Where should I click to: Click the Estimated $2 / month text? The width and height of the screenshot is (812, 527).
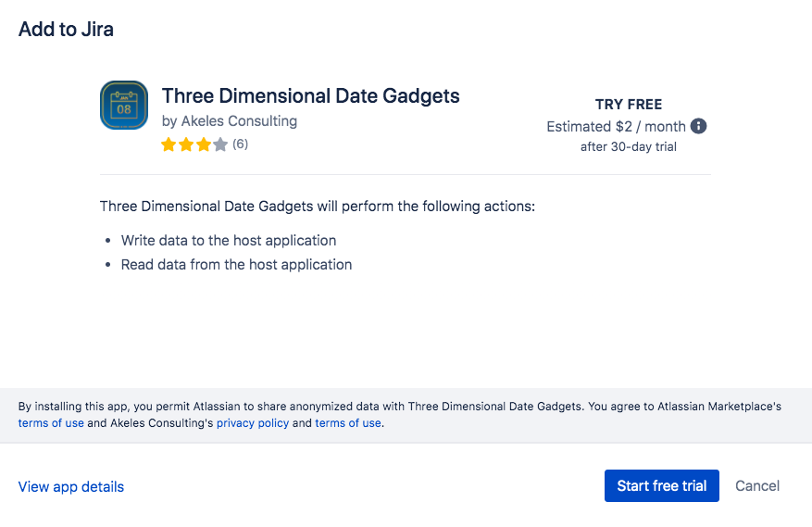(x=616, y=126)
